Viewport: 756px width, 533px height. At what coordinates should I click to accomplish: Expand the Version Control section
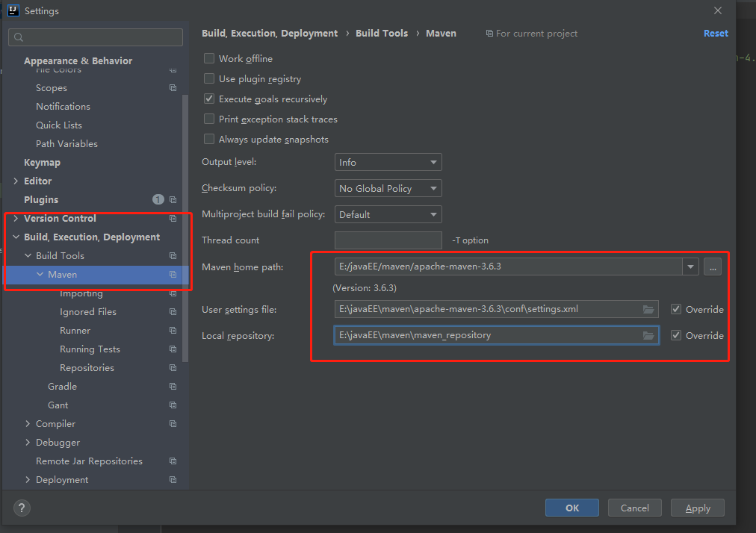[x=16, y=218]
